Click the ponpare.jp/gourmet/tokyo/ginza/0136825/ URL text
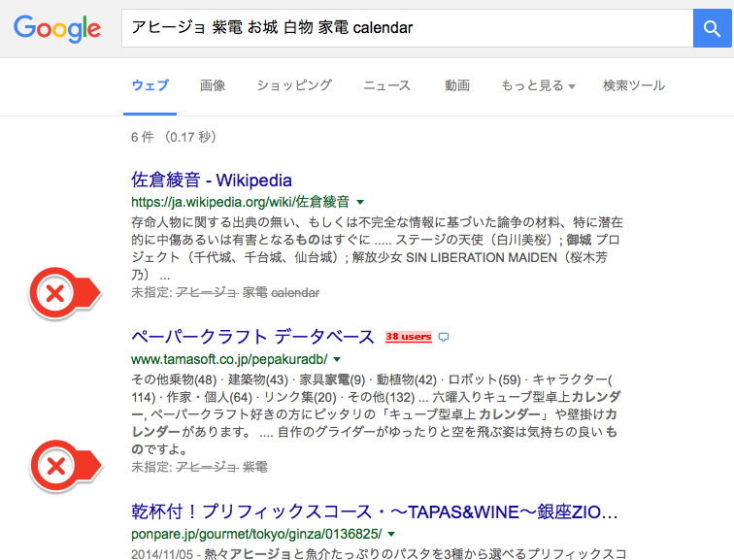Image resolution: width=734 pixels, height=560 pixels. click(x=256, y=534)
